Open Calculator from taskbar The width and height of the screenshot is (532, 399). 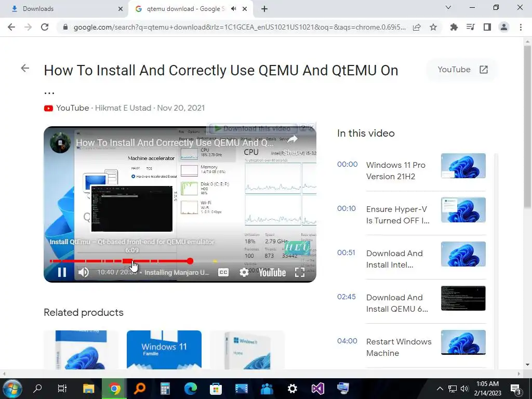click(x=165, y=389)
